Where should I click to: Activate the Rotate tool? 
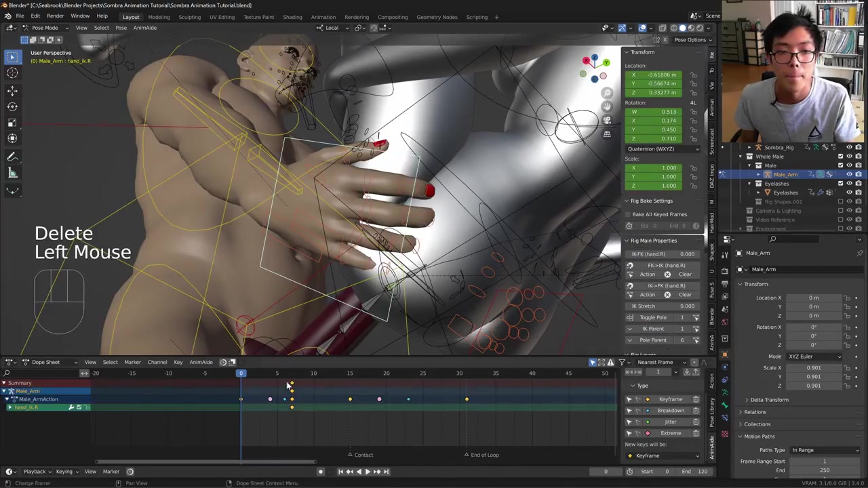click(x=12, y=106)
